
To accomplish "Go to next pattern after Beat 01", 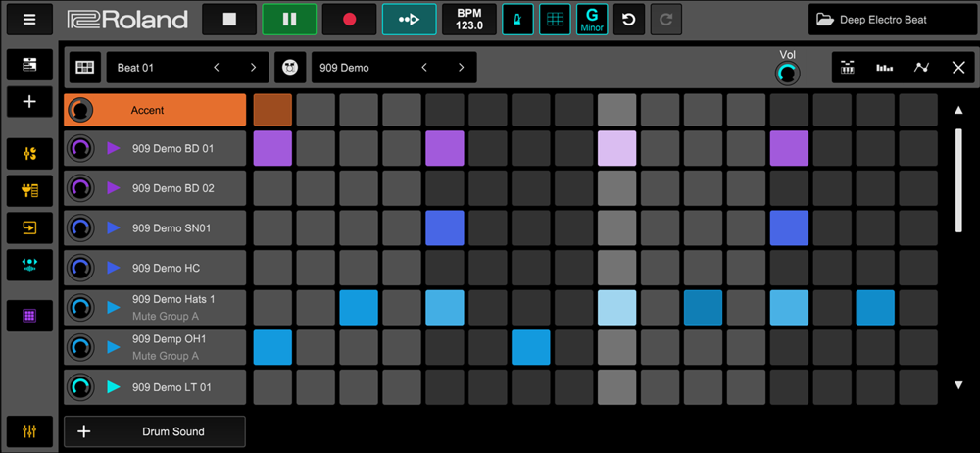I will (x=253, y=68).
